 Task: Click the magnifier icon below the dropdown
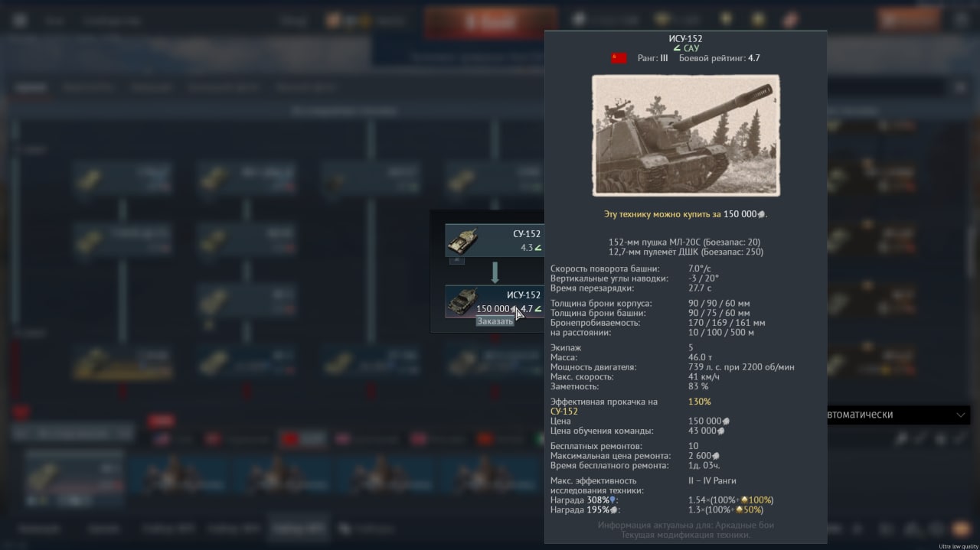(903, 438)
